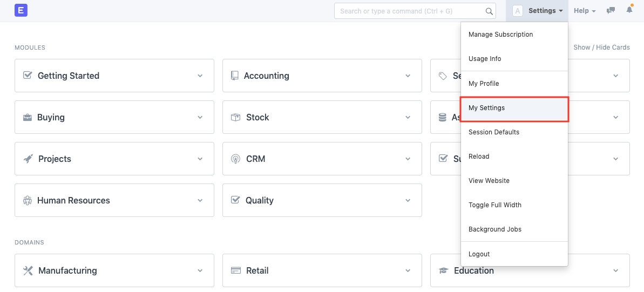
Task: Open the Human Resources module
Action: tap(73, 200)
